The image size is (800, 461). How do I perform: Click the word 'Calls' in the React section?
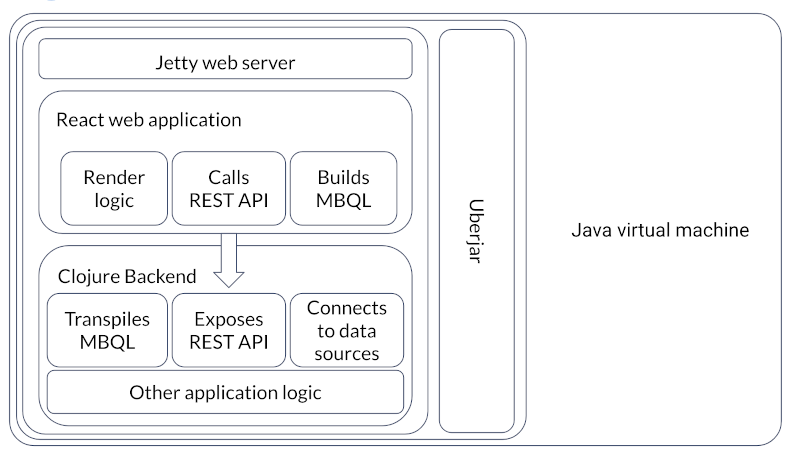click(227, 177)
